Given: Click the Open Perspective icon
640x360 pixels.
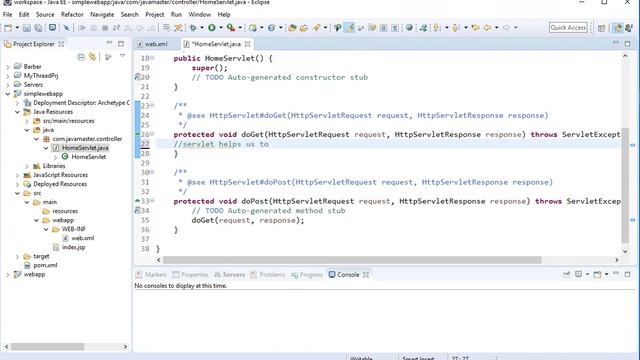Looking at the screenshot, I should coord(602,28).
